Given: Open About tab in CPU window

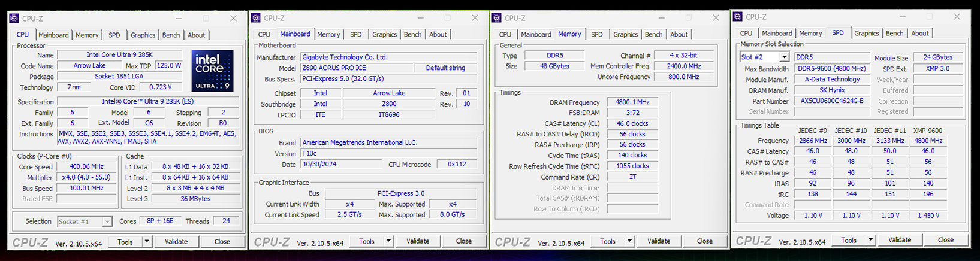Looking at the screenshot, I should [196, 35].
